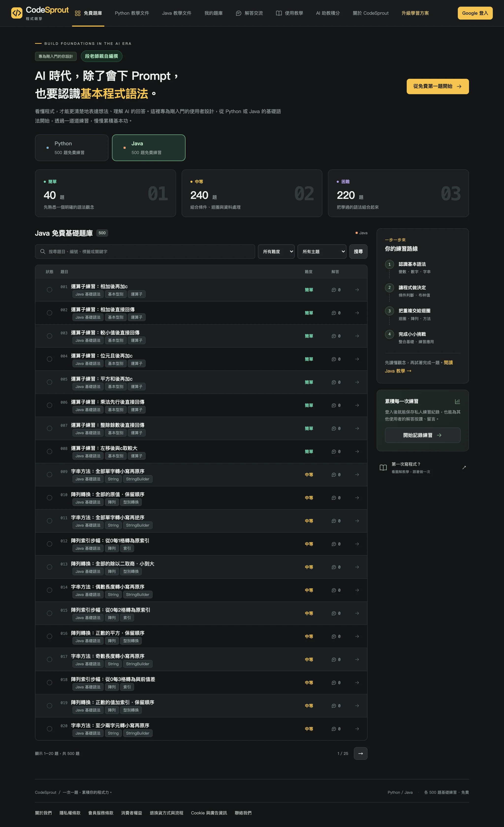Go to next page with arrow button
The image size is (504, 827).
360,753
